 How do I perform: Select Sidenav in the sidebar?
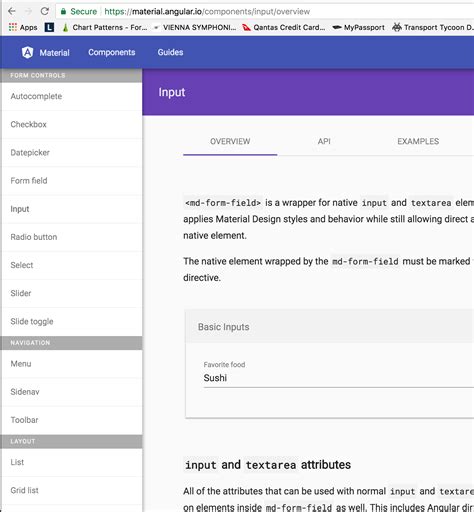pos(71,392)
